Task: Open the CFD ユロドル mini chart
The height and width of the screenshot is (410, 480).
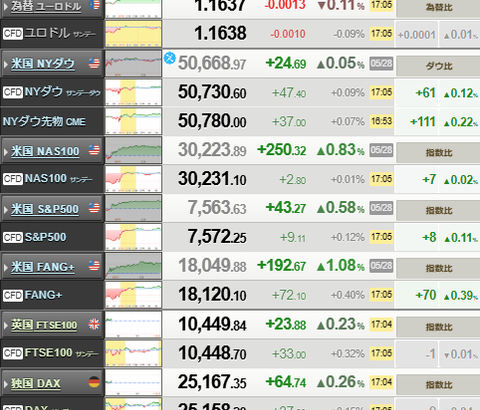Action: pos(133,34)
